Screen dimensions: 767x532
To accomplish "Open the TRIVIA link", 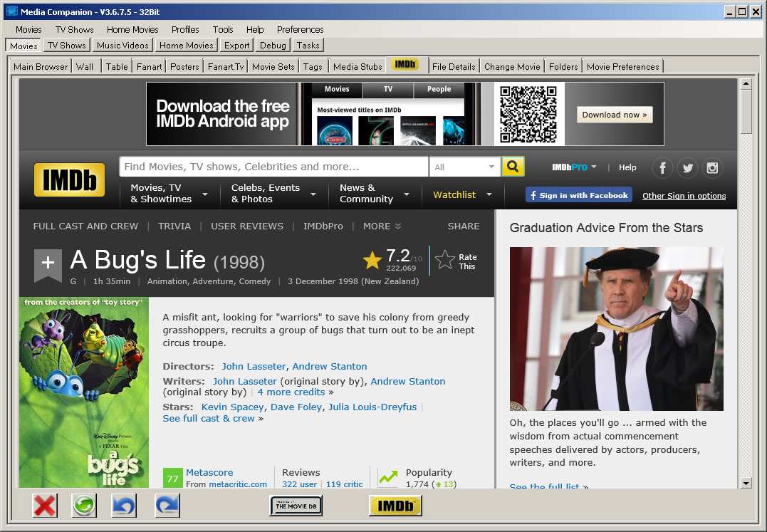I will (174, 226).
